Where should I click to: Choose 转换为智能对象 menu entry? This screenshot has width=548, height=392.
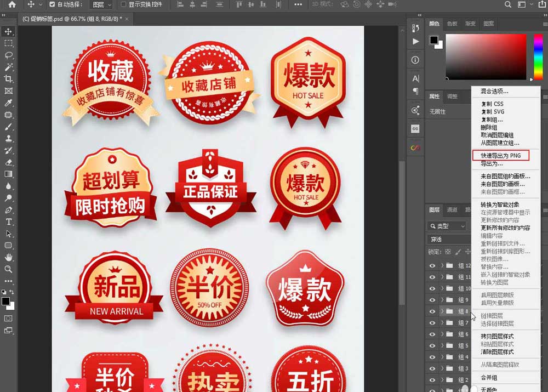pos(500,204)
